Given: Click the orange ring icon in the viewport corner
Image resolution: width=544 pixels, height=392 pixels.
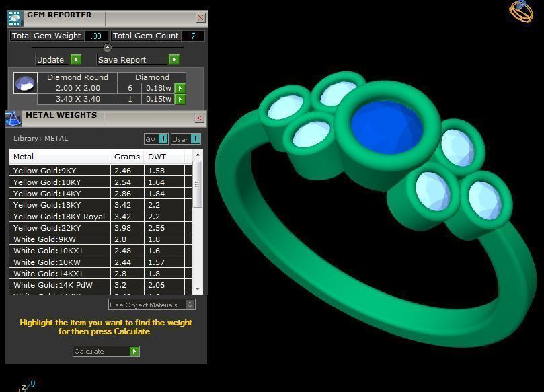Looking at the screenshot, I should point(521,12).
